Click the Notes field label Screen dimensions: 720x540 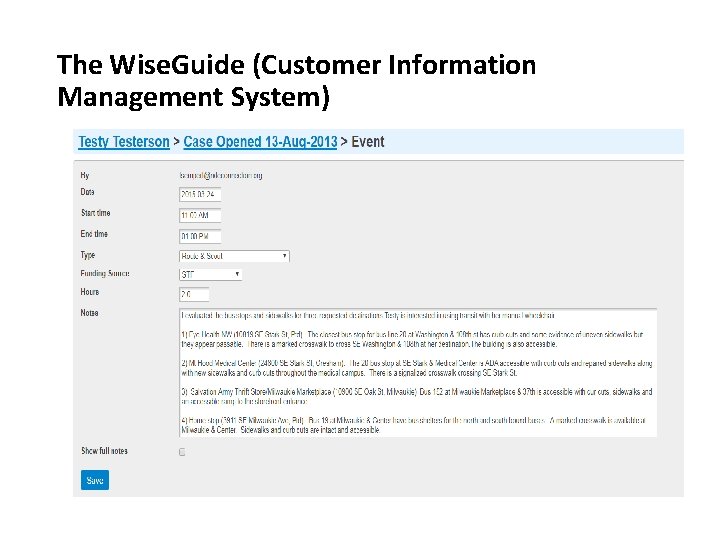[x=89, y=313]
